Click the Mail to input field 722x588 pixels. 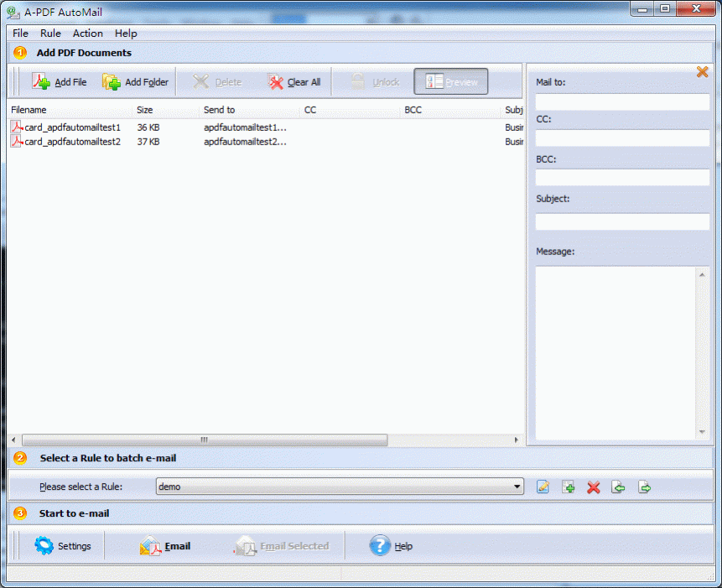point(622,101)
